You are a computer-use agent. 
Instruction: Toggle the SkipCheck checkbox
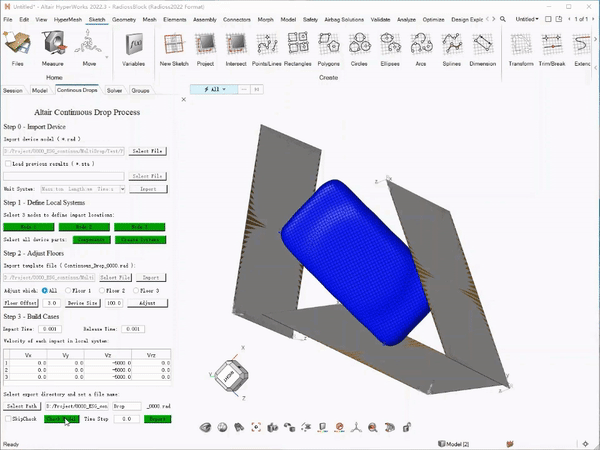(8, 419)
